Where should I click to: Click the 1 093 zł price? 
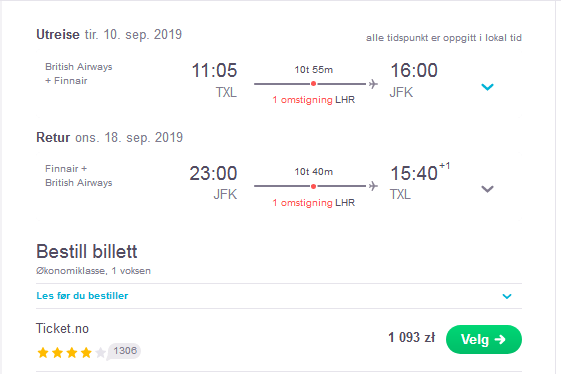click(411, 337)
